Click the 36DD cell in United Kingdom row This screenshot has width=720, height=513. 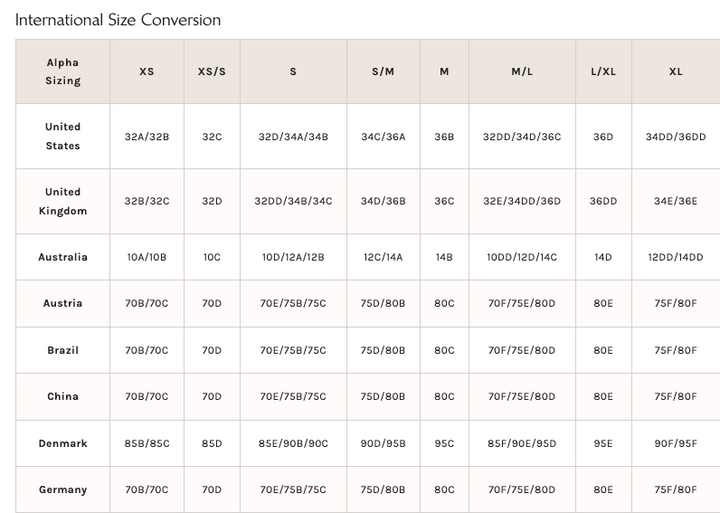click(x=603, y=201)
